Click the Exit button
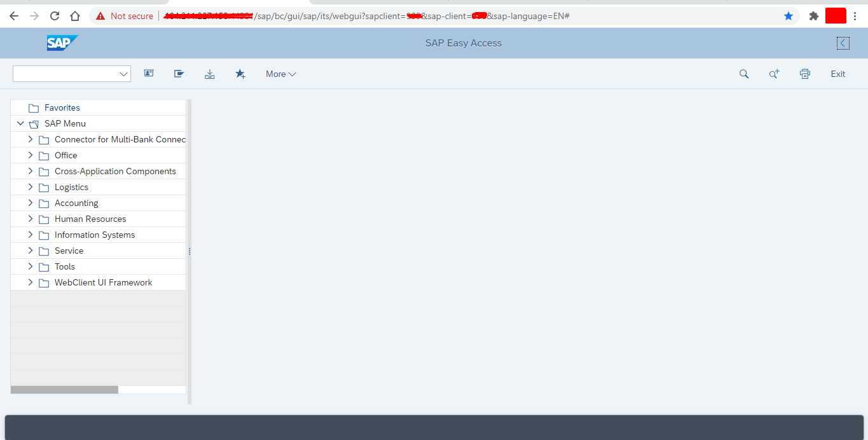The width and height of the screenshot is (868, 440). [x=838, y=74]
